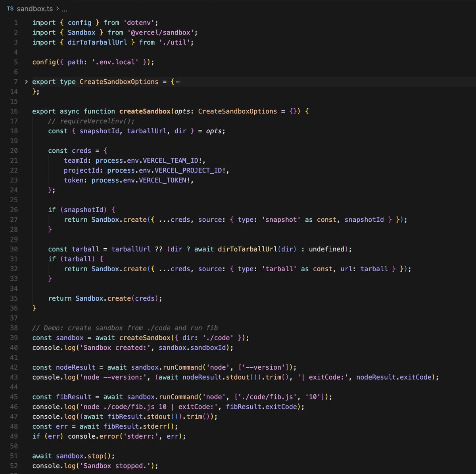Expand the folded CreateSandboxOptions type on line 7
The height and width of the screenshot is (474, 476).
tap(26, 81)
